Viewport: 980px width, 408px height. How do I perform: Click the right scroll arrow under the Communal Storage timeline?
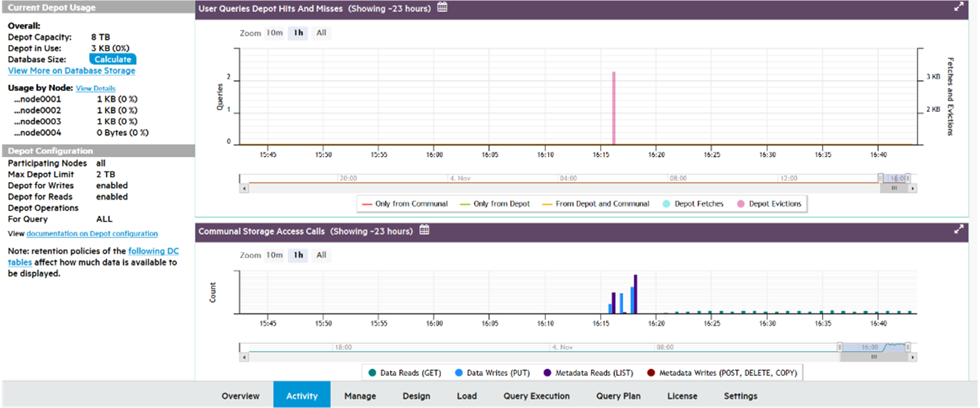coord(913,357)
